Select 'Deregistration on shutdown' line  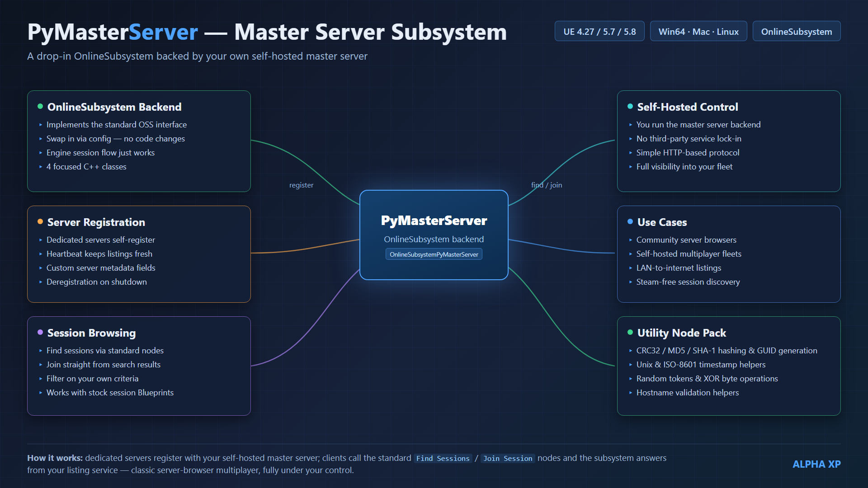pos(97,282)
